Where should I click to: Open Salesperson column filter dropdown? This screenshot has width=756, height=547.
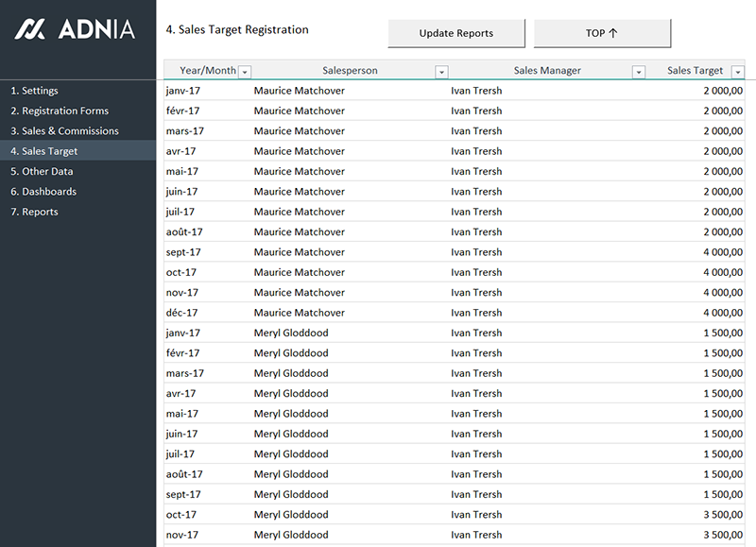(x=440, y=72)
